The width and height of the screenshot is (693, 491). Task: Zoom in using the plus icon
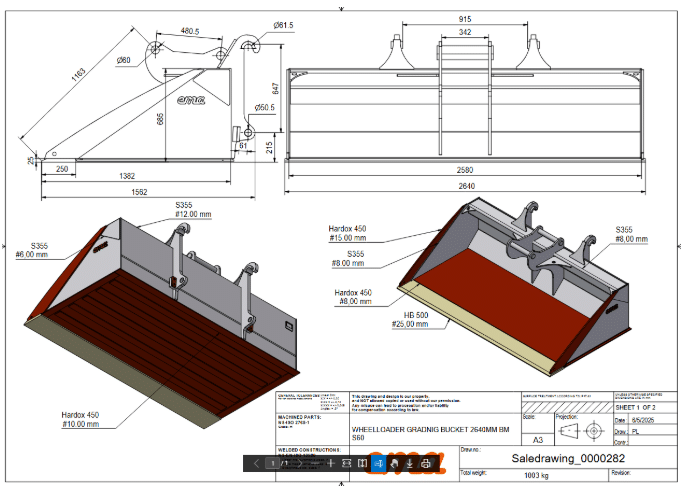[331, 463]
